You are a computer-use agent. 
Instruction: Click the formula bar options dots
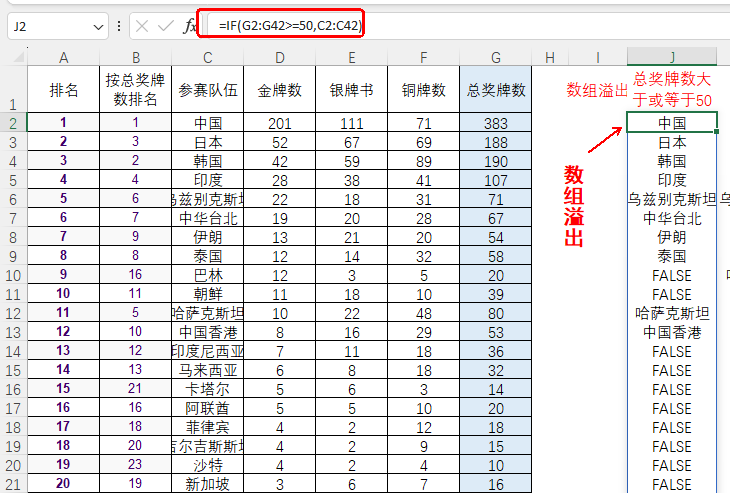(x=119, y=26)
